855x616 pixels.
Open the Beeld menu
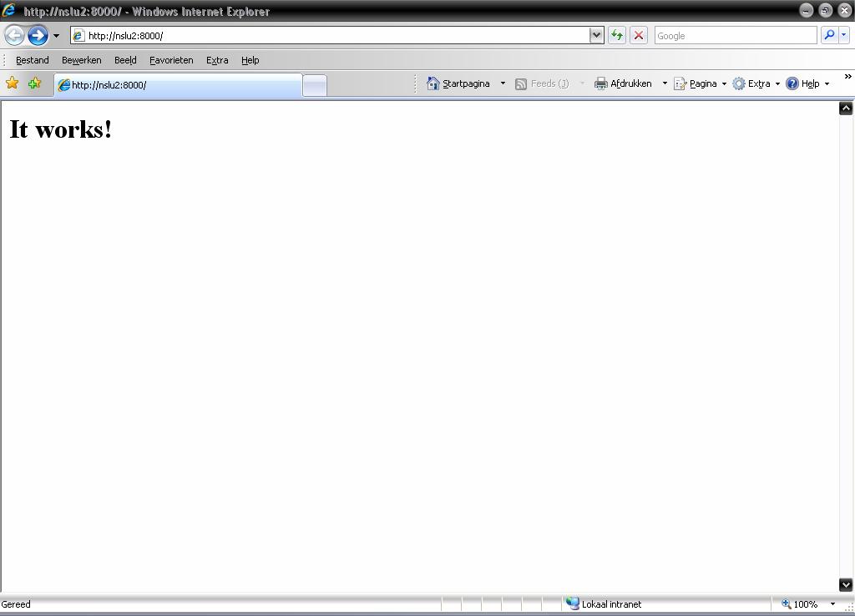point(125,60)
